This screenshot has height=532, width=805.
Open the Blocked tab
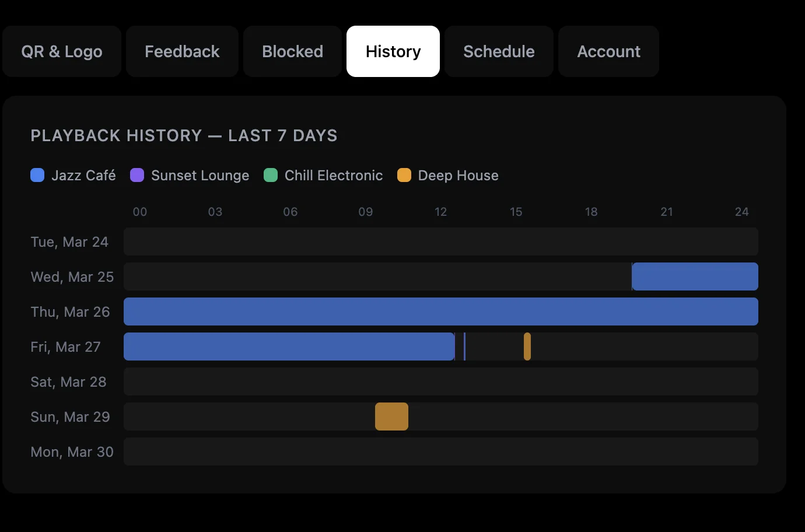(292, 51)
